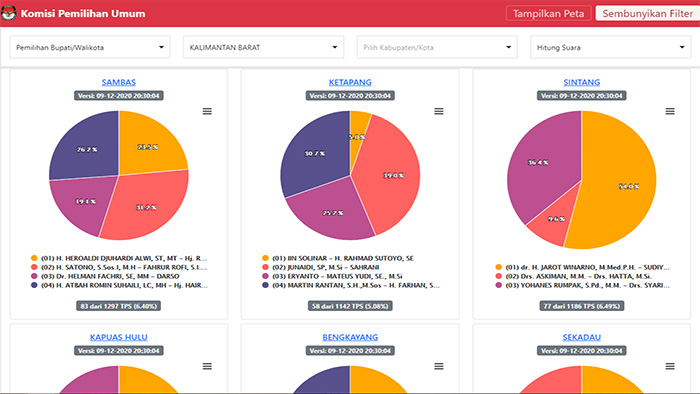Open the BENGKAYANG regency link
This screenshot has width=700, height=394.
350,337
